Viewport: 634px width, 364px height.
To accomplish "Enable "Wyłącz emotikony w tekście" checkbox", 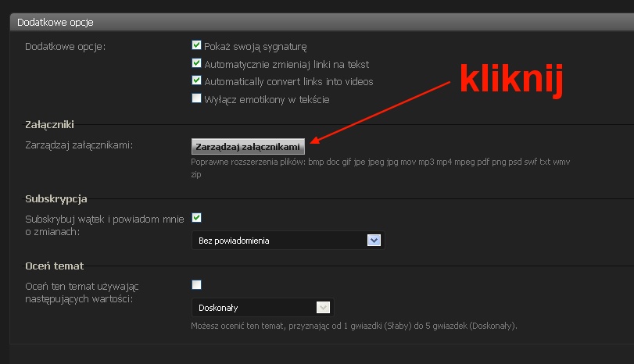I will coord(197,99).
